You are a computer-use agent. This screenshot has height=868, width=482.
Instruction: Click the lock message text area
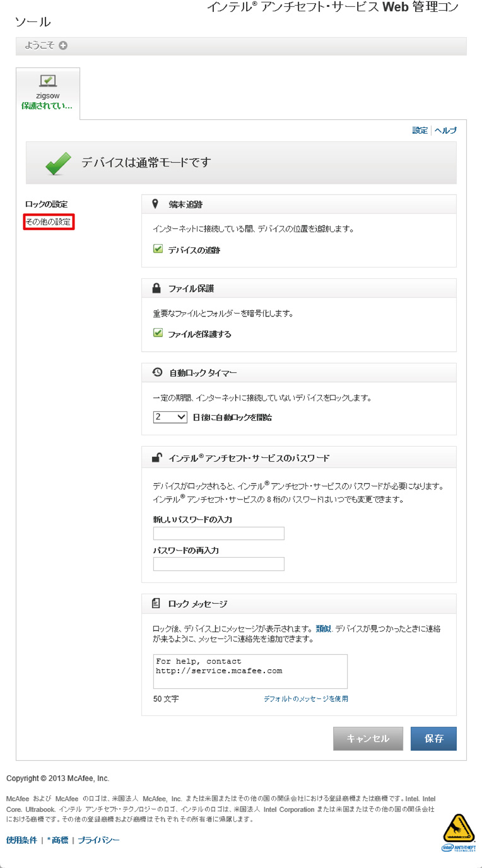click(250, 671)
